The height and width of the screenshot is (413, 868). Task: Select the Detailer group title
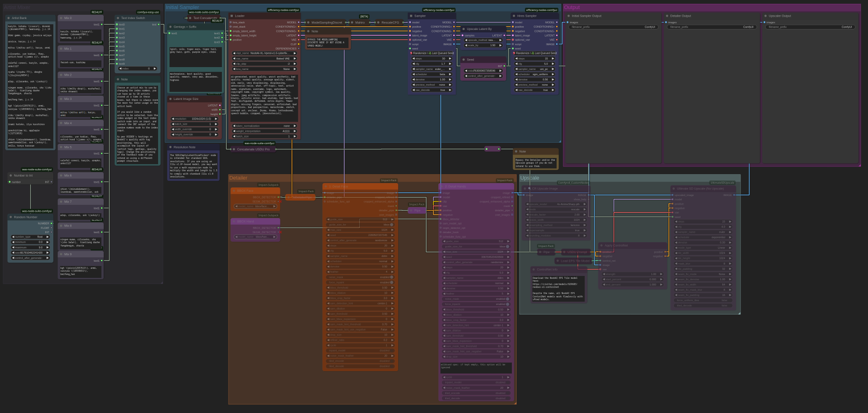(x=238, y=178)
